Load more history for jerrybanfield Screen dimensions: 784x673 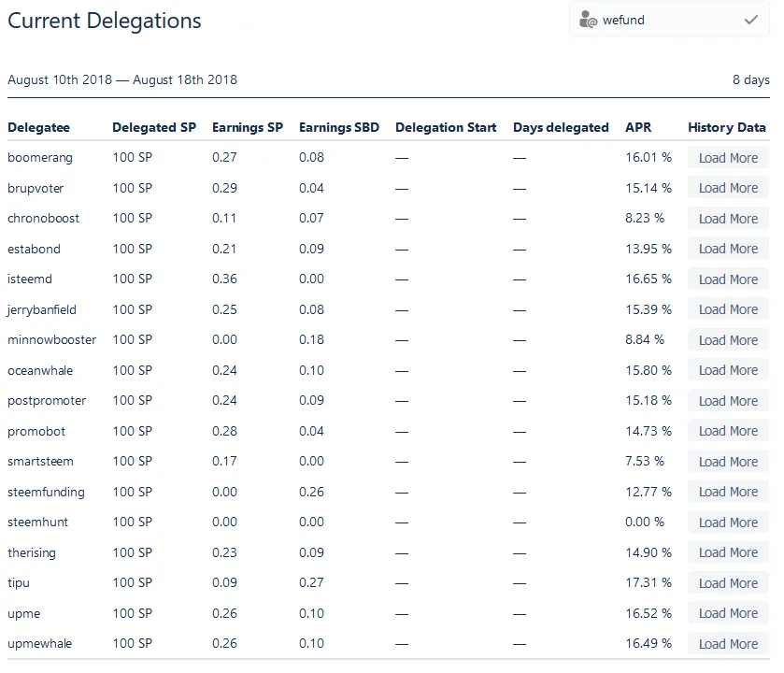[x=728, y=309]
